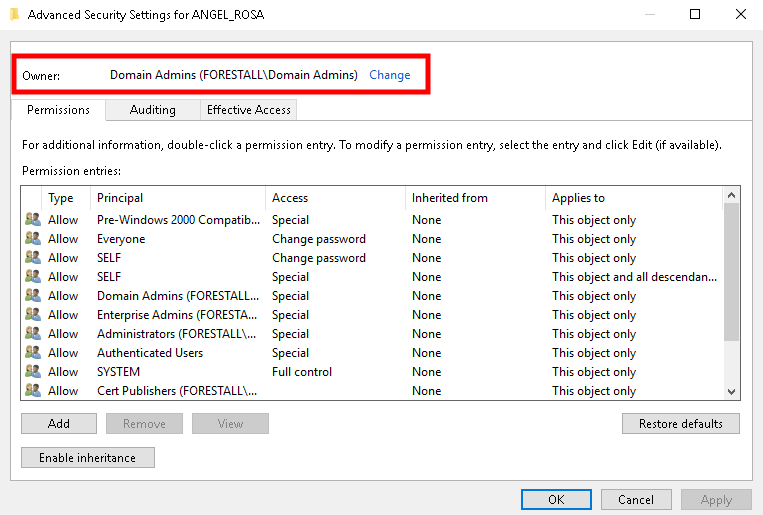The width and height of the screenshot is (763, 515).
Task: Click the icon next to Authenticated Users
Action: point(33,353)
